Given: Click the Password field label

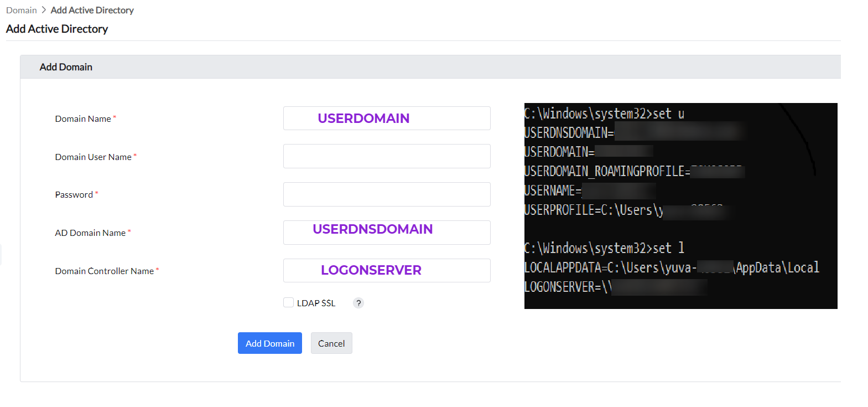Looking at the screenshot, I should click(74, 194).
